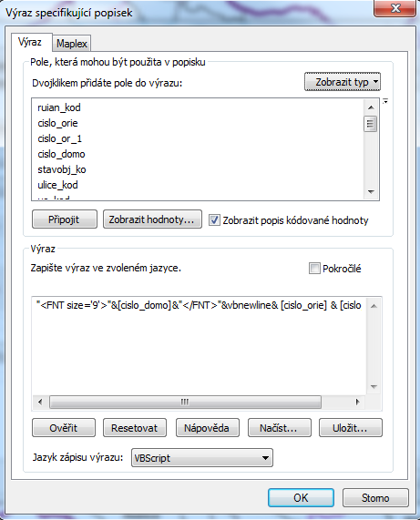Click the Připojit button
420x520 pixels.
[65, 219]
